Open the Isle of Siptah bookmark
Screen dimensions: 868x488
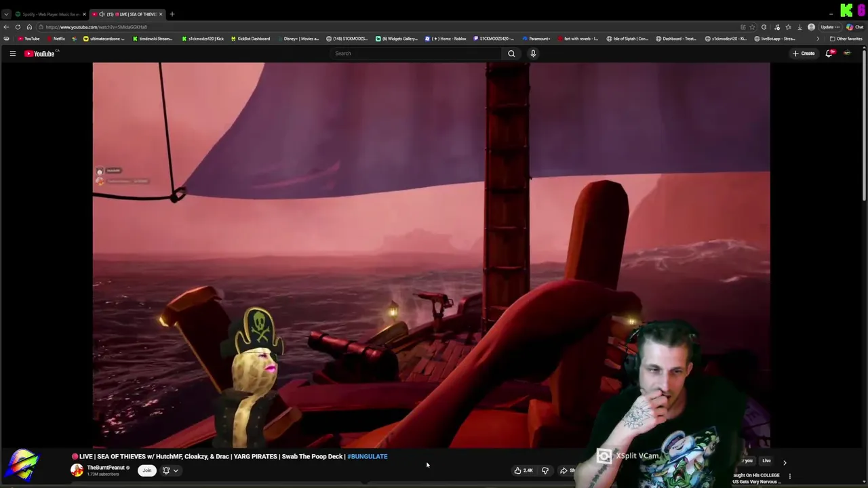(629, 39)
